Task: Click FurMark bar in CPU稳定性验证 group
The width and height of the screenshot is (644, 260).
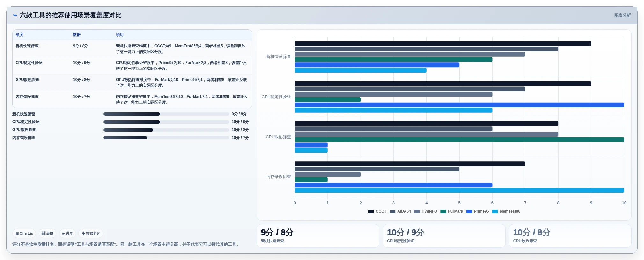Action: (328, 100)
